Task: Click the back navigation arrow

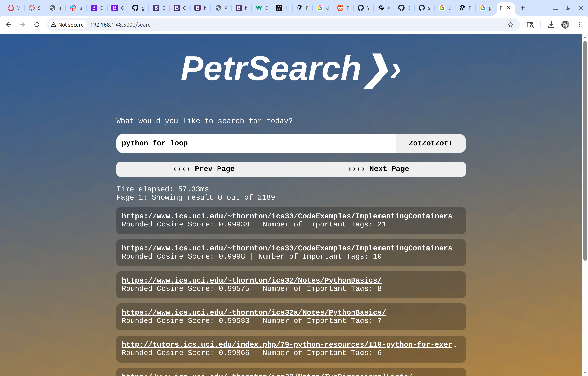Action: tap(9, 24)
